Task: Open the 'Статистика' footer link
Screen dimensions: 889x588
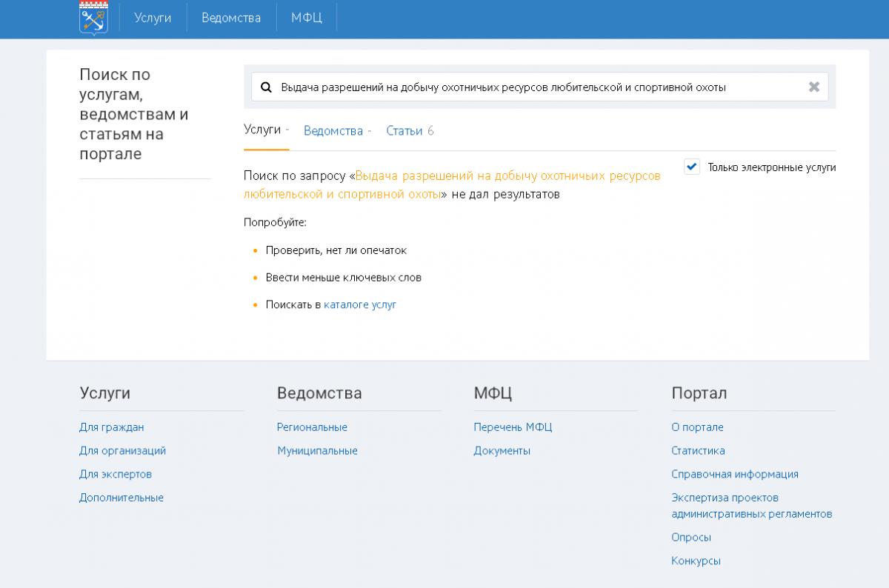Action: tap(698, 451)
